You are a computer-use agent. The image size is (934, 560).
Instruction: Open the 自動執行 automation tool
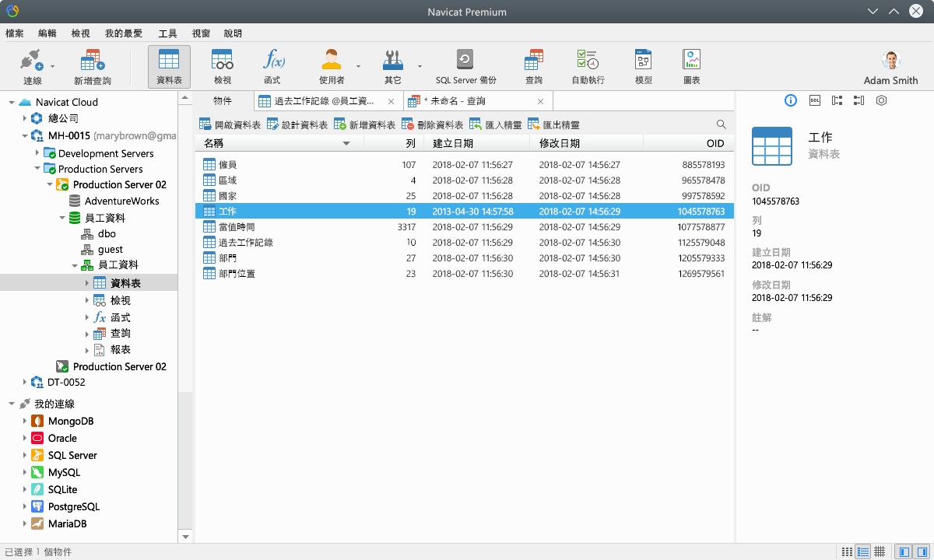pyautogui.click(x=588, y=66)
